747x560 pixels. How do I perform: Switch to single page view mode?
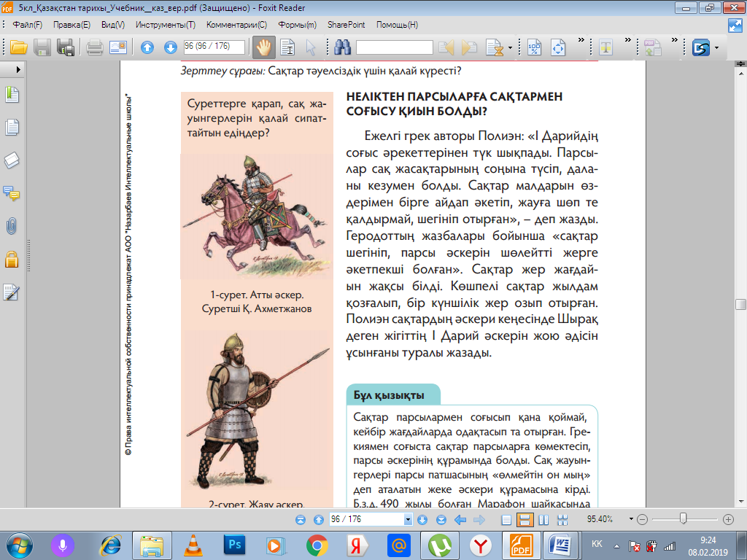click(x=507, y=520)
